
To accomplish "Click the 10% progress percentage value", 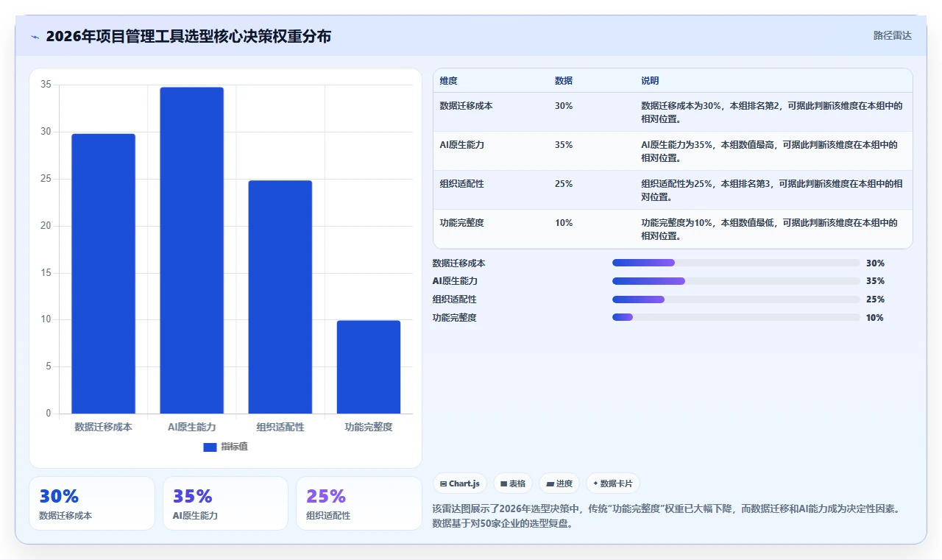I will tap(875, 317).
